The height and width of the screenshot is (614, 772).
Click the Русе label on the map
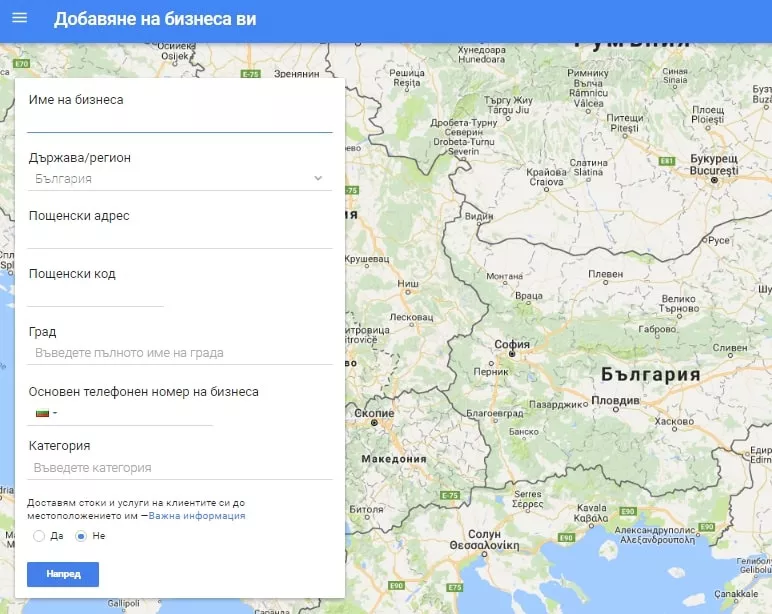[x=719, y=240]
